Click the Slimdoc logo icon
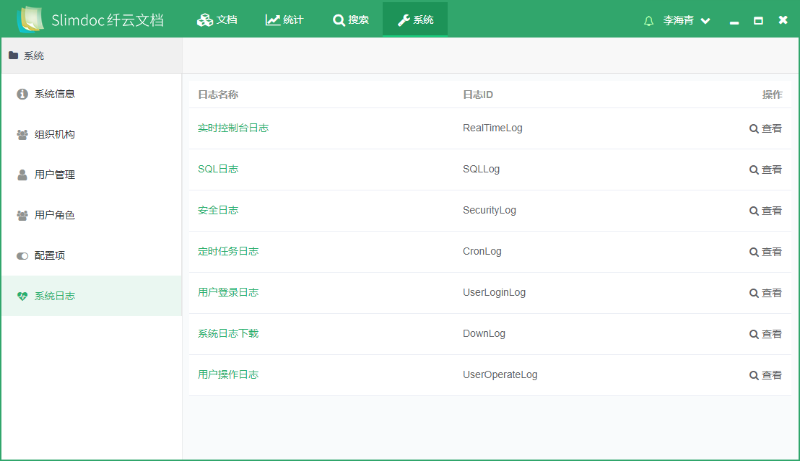Image resolution: width=800 pixels, height=461 pixels. (x=32, y=19)
